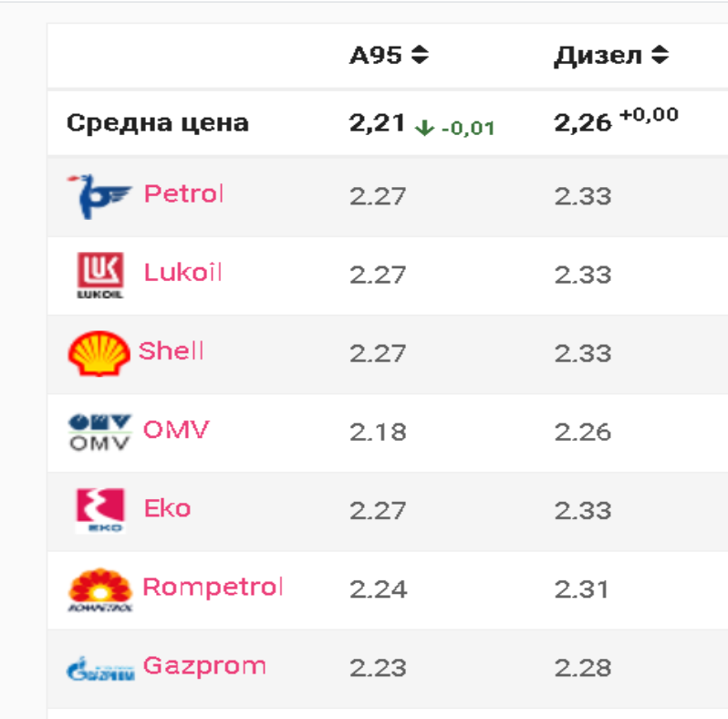Click the Eko pink logo
728x719 pixels.
[100, 510]
